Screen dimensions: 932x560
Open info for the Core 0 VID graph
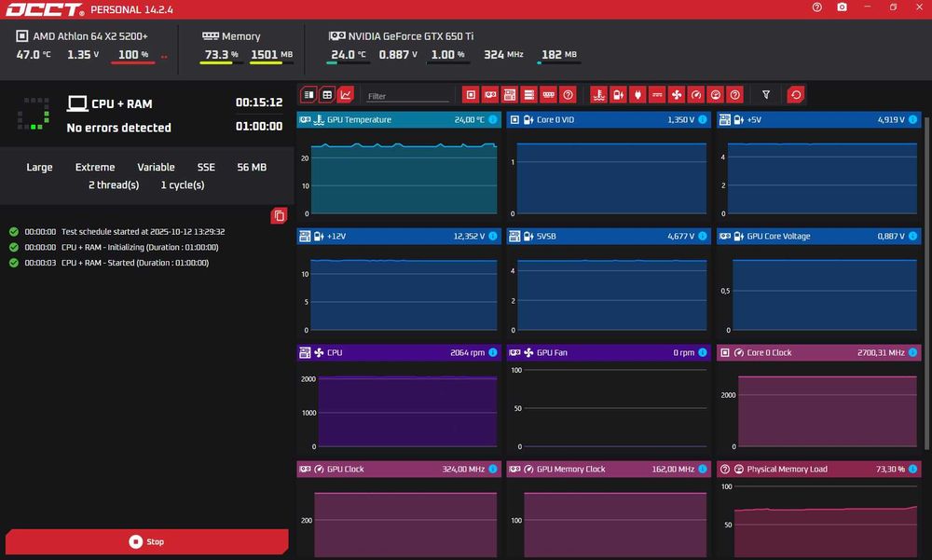pos(703,119)
